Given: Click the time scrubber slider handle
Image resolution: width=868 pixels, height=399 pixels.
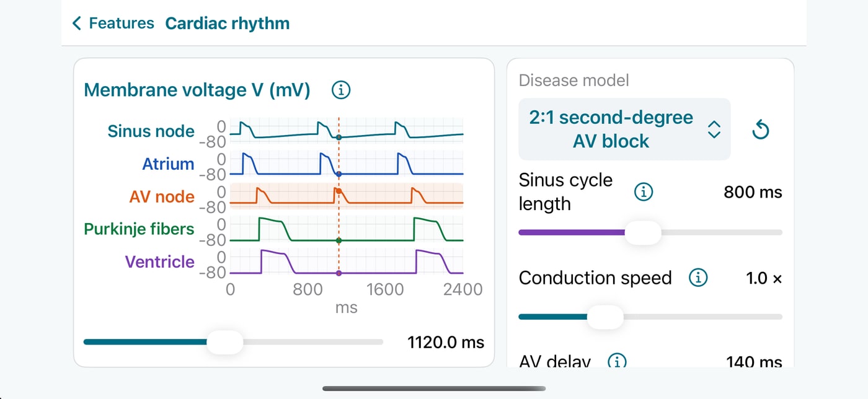Looking at the screenshot, I should [224, 342].
